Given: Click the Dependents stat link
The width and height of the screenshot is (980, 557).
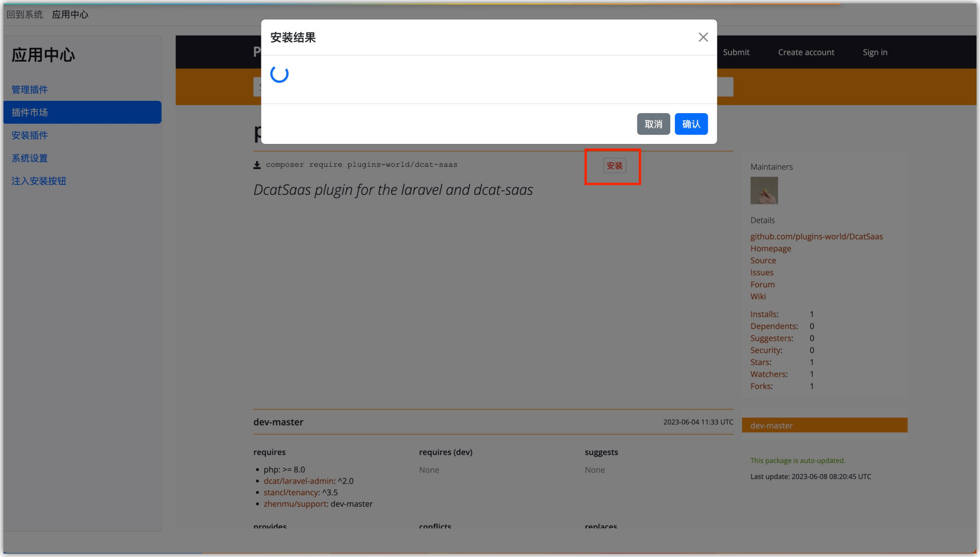Looking at the screenshot, I should tap(774, 326).
